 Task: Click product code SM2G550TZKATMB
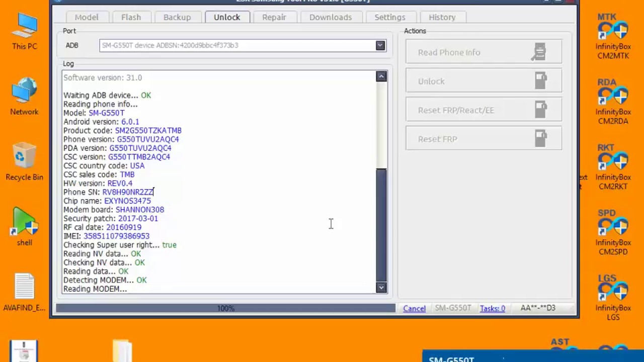click(148, 130)
